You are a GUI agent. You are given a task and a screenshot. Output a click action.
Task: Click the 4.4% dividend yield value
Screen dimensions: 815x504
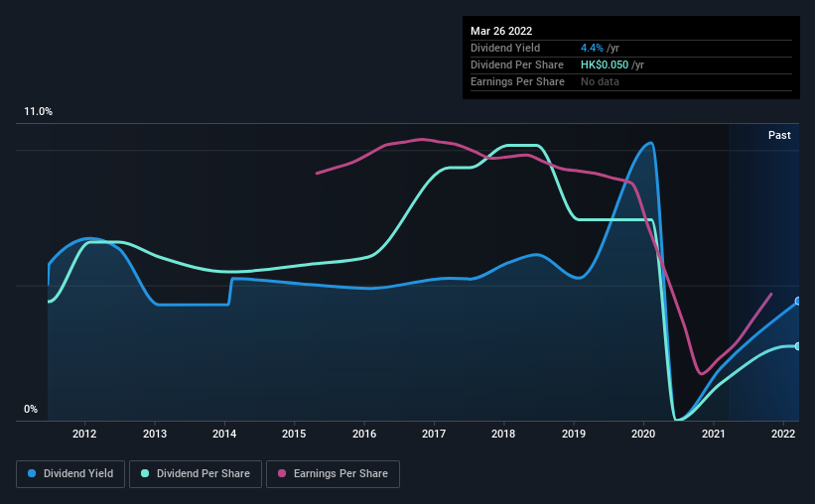pos(592,48)
